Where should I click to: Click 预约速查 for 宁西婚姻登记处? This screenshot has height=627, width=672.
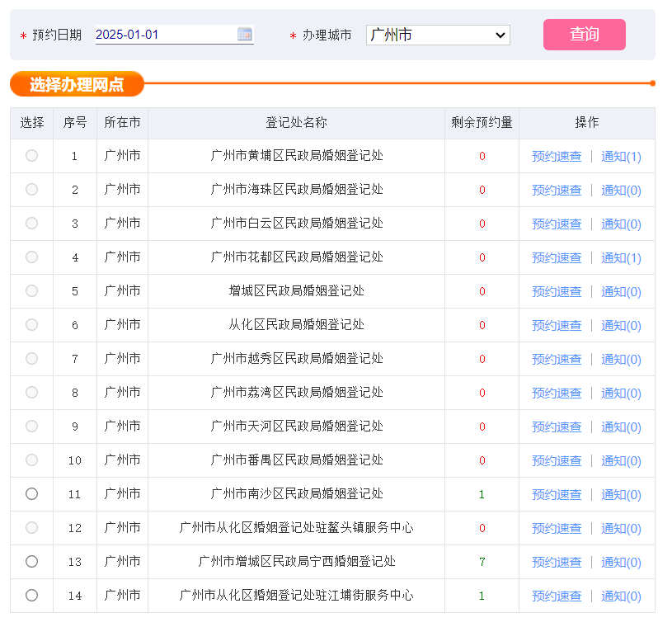pyautogui.click(x=557, y=562)
